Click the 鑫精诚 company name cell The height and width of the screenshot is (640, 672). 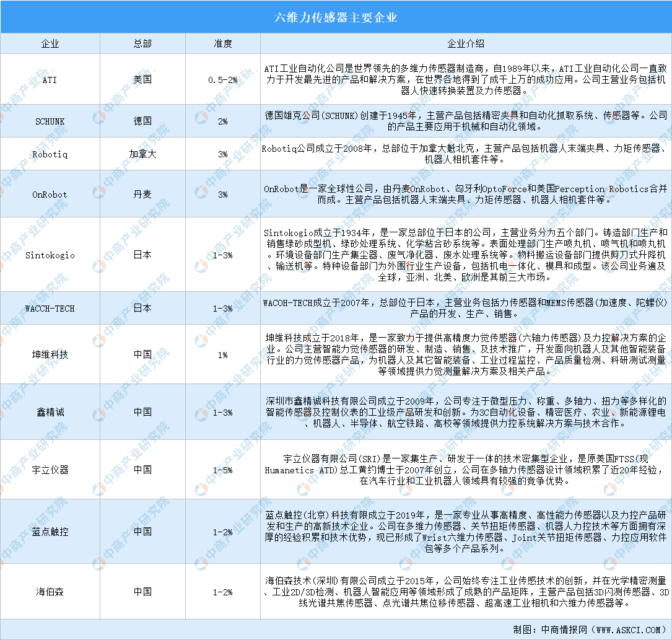[50, 412]
